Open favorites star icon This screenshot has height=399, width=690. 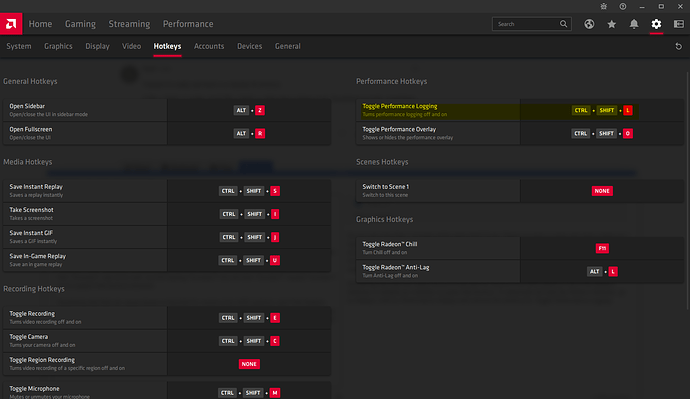[x=611, y=24]
